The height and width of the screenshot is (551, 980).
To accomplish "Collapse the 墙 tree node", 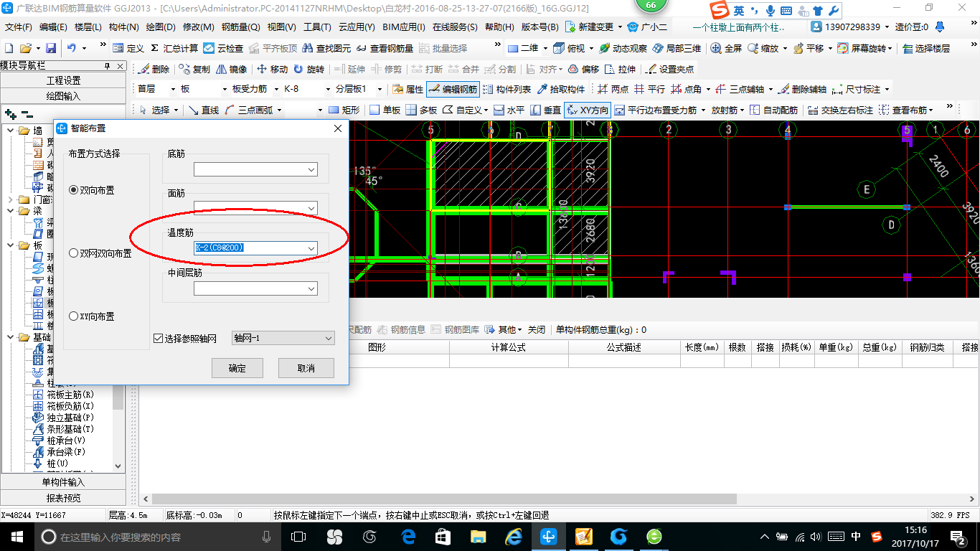I will (9, 131).
